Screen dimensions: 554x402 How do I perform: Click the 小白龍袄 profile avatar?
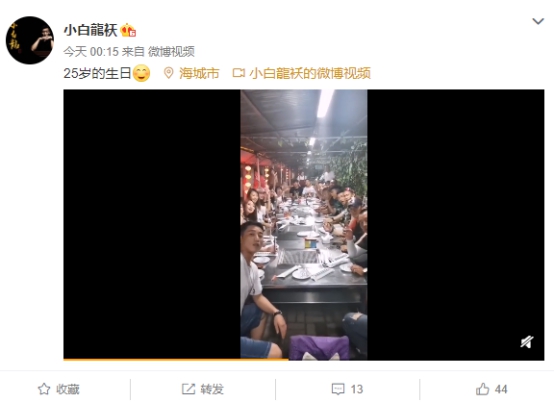[30, 40]
